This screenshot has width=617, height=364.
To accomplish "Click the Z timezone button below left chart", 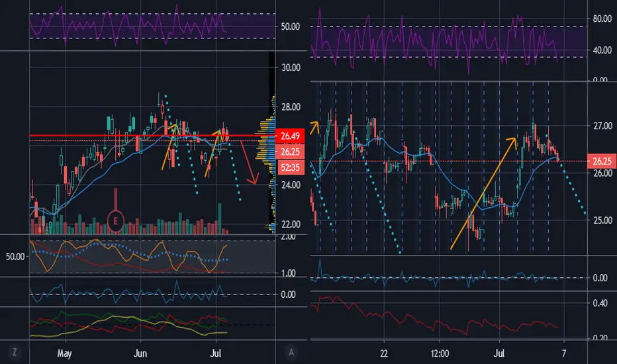I will pyautogui.click(x=15, y=352).
